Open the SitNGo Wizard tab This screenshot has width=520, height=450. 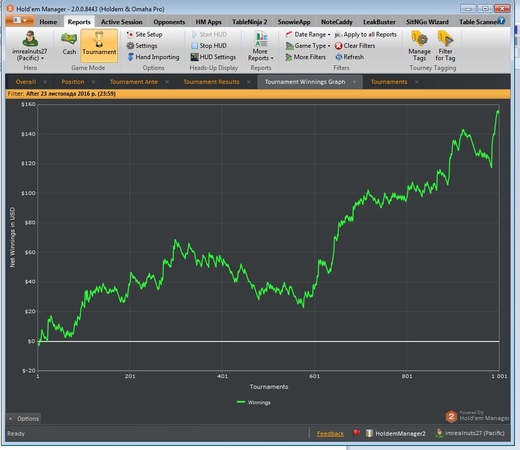(x=427, y=22)
